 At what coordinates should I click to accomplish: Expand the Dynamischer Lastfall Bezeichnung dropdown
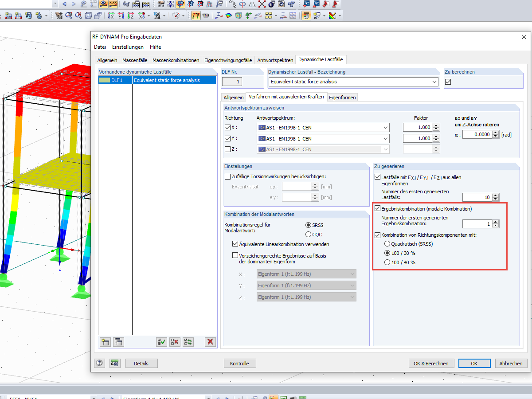click(434, 82)
